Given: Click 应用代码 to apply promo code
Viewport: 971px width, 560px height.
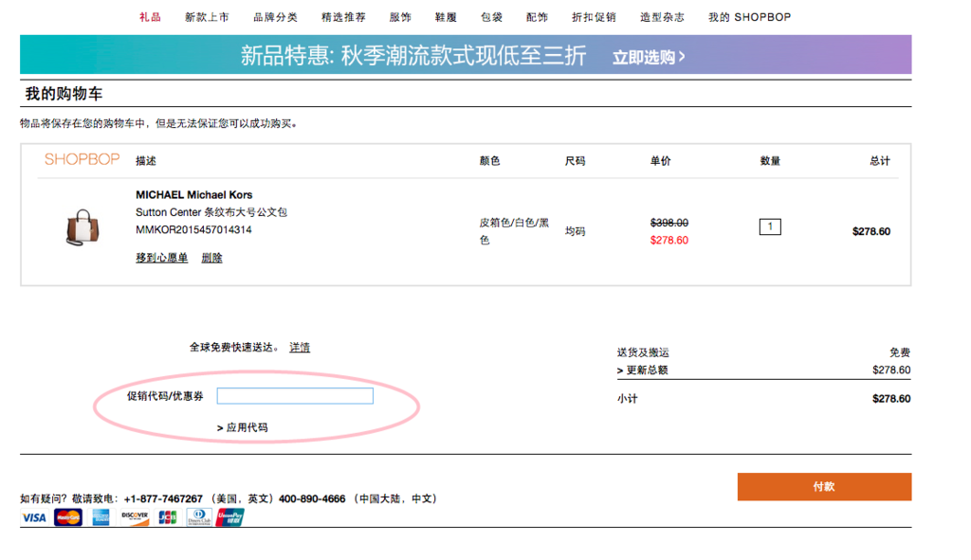Looking at the screenshot, I should pos(242,427).
